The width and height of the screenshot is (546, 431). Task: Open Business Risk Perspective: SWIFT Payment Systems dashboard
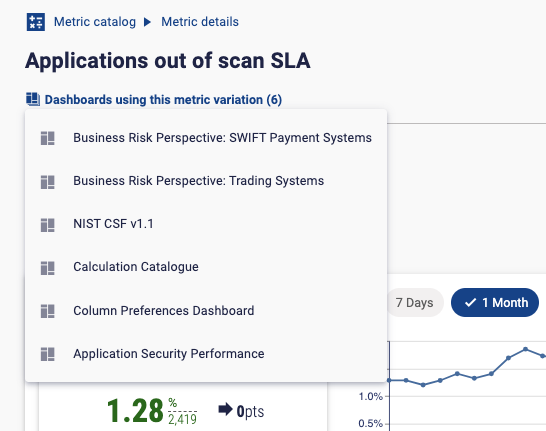(206, 138)
